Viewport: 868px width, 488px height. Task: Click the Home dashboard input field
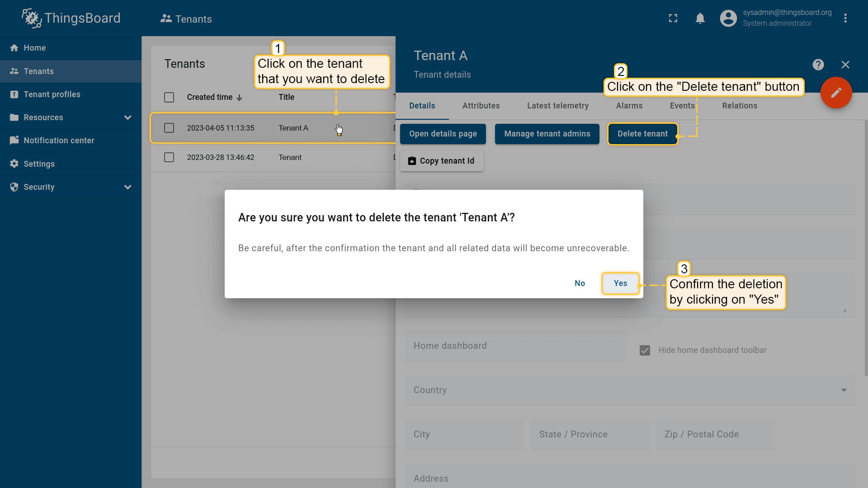click(x=515, y=346)
